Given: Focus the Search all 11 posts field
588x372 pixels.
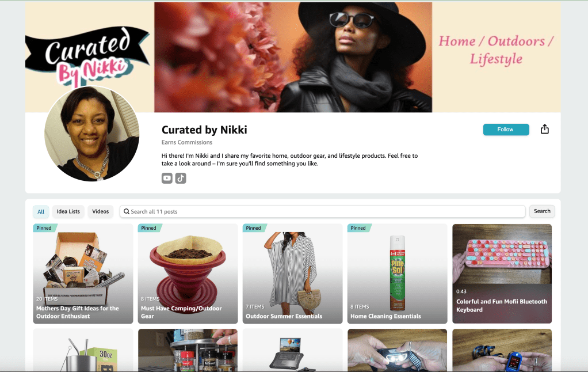Looking at the screenshot, I should pos(323,211).
